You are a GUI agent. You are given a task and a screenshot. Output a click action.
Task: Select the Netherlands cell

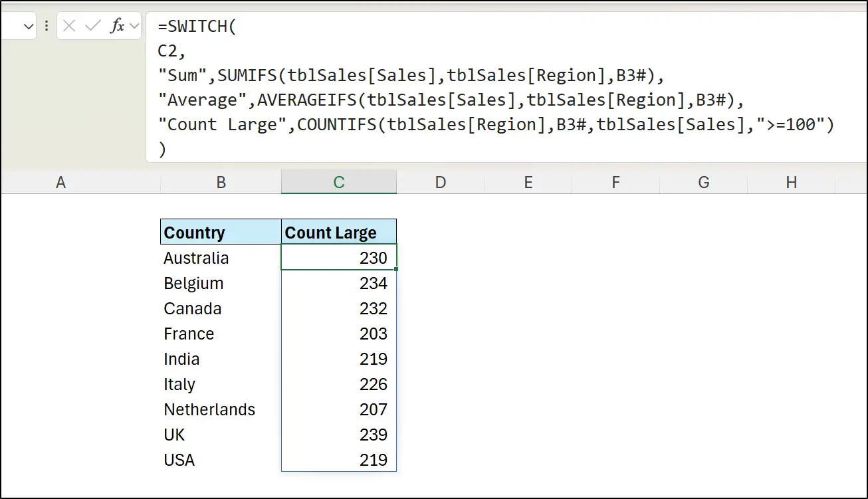coord(221,409)
